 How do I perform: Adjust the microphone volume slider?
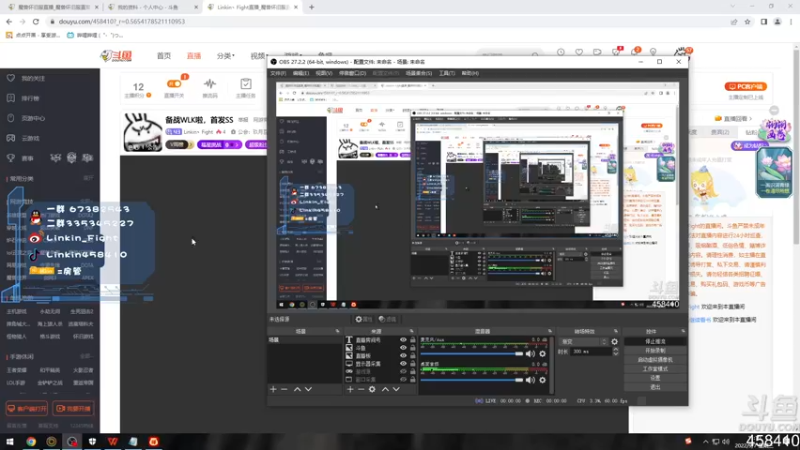click(x=472, y=354)
